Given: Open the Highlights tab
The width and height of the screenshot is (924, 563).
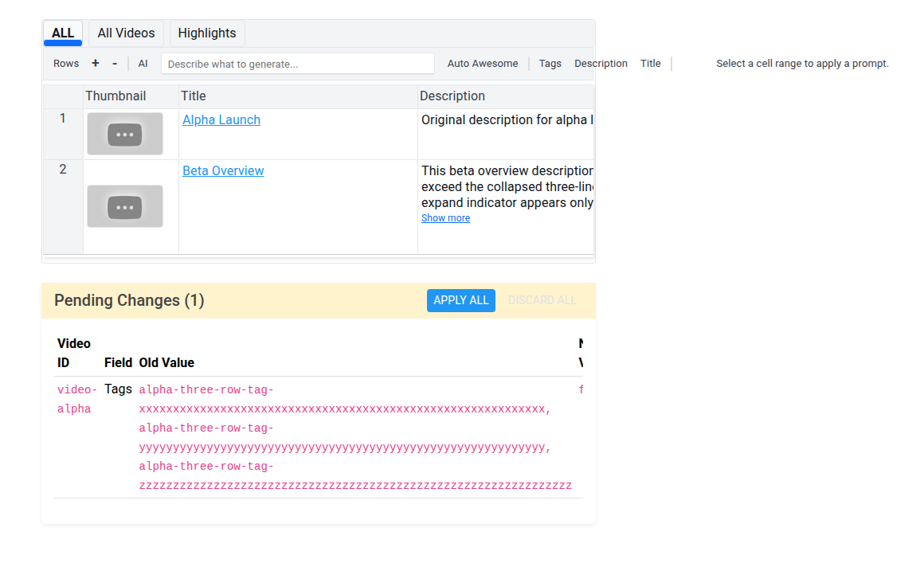Looking at the screenshot, I should [207, 33].
